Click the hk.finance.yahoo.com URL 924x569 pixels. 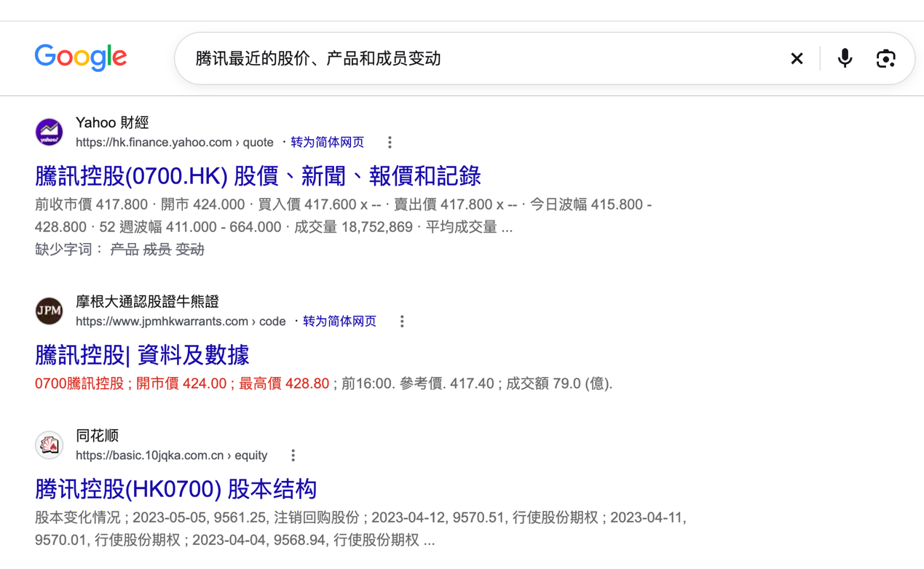[175, 143]
